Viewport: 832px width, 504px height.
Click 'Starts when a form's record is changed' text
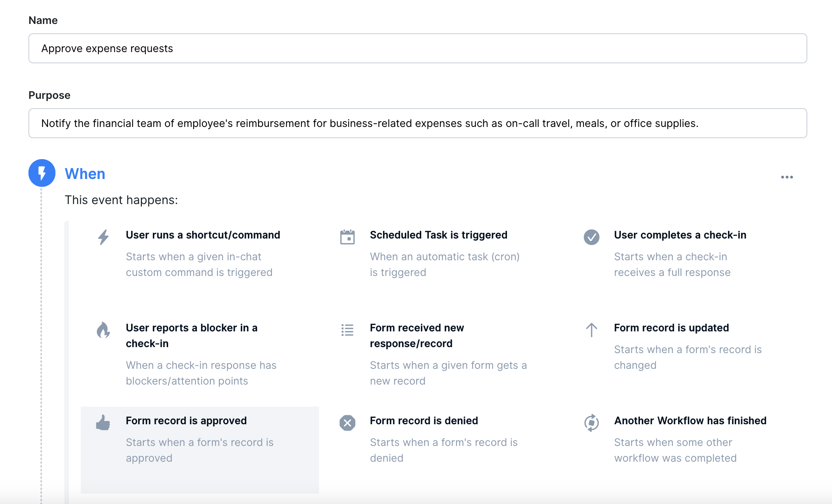point(688,357)
